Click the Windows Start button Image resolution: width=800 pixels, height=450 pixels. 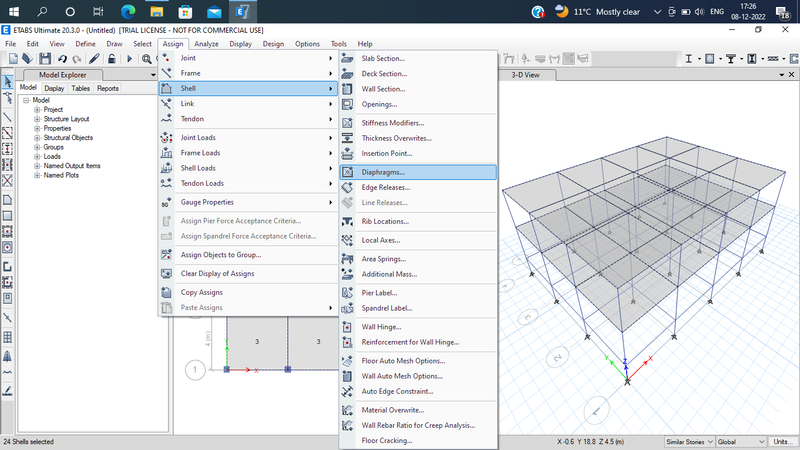tap(14, 11)
